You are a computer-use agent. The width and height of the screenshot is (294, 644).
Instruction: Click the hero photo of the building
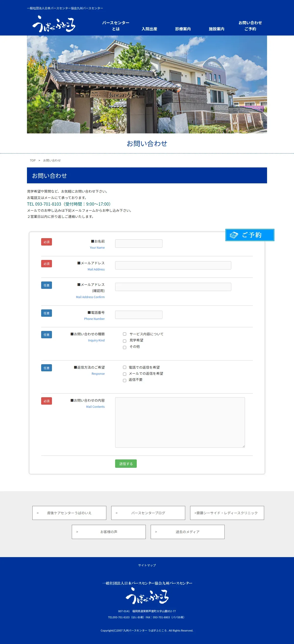pyautogui.click(x=147, y=84)
